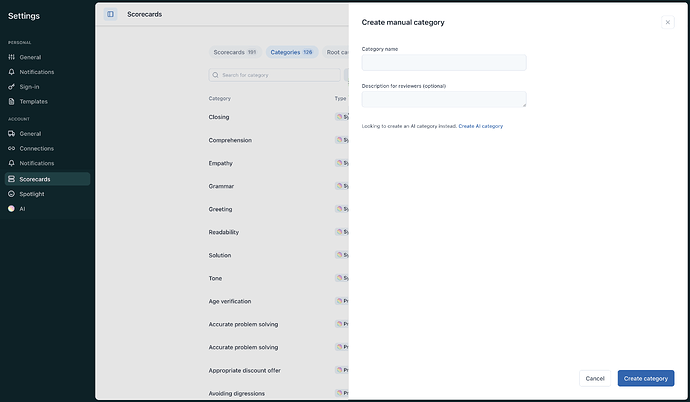Click the type icon in Solution row
The height and width of the screenshot is (402, 690).
[339, 255]
